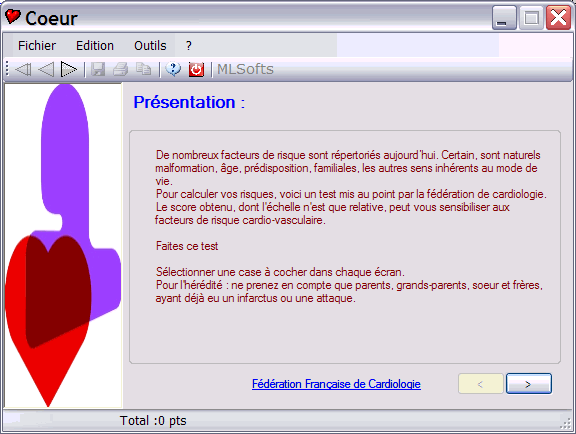Click the copy documents toolbar icon
Image resolution: width=576 pixels, height=434 pixels.
coord(143,69)
